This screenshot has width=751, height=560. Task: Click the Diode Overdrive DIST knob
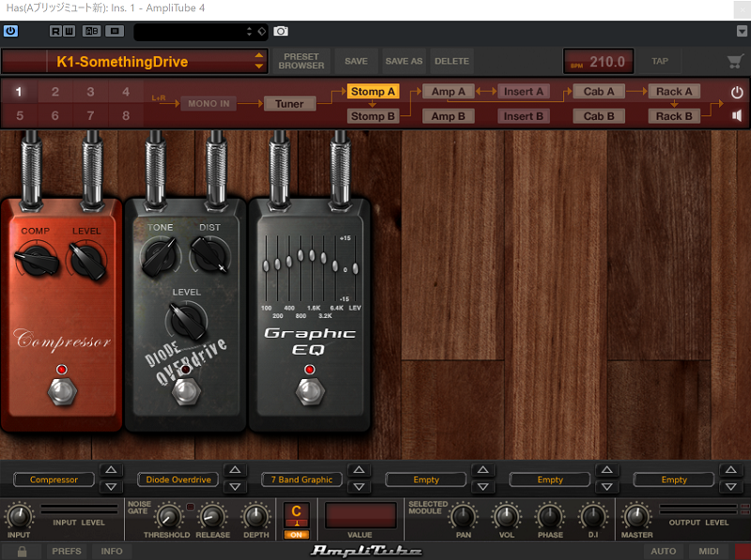[x=209, y=255]
